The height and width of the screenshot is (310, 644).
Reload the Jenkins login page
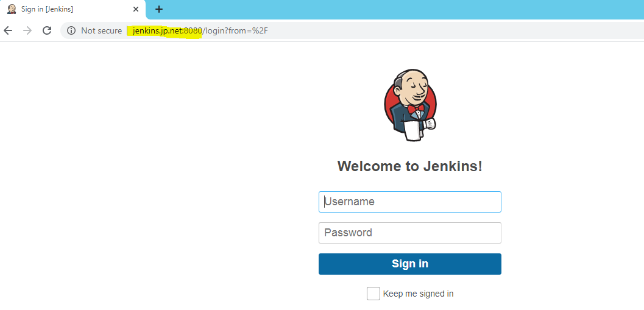coord(48,30)
